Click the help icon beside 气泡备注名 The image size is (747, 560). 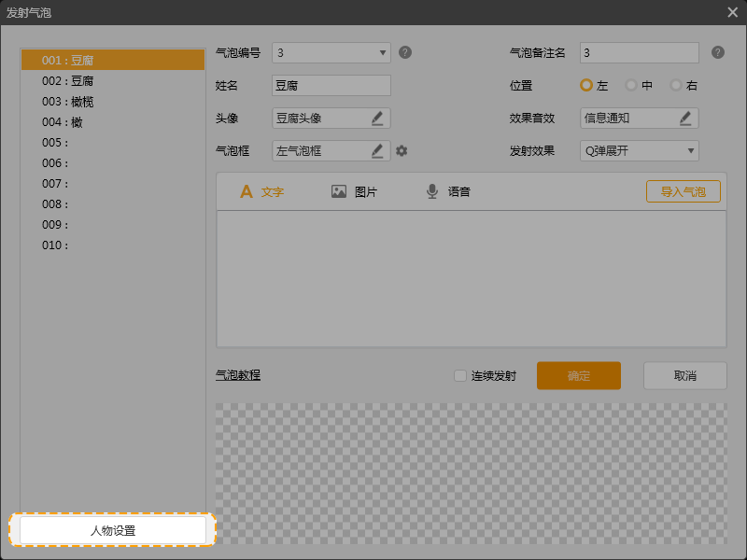(717, 52)
